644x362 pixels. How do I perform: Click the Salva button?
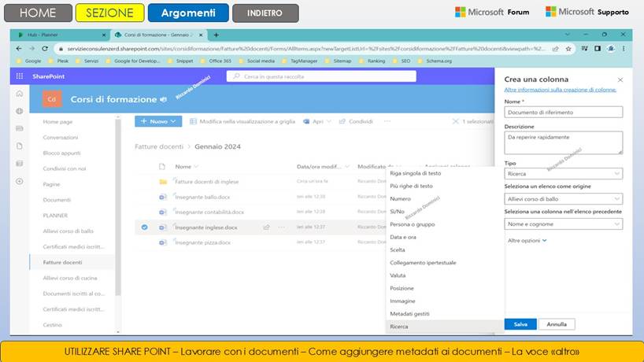click(x=520, y=324)
